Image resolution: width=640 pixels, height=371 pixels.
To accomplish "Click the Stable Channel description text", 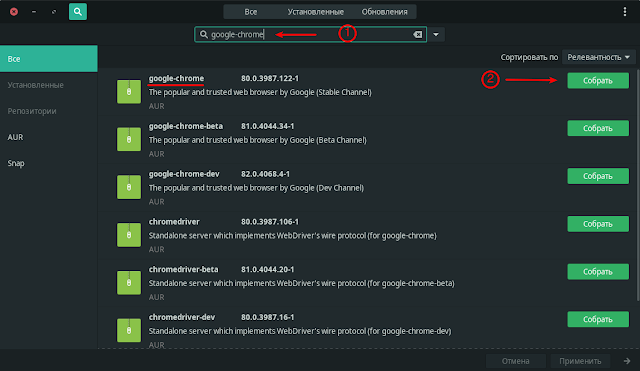I will 260,92.
